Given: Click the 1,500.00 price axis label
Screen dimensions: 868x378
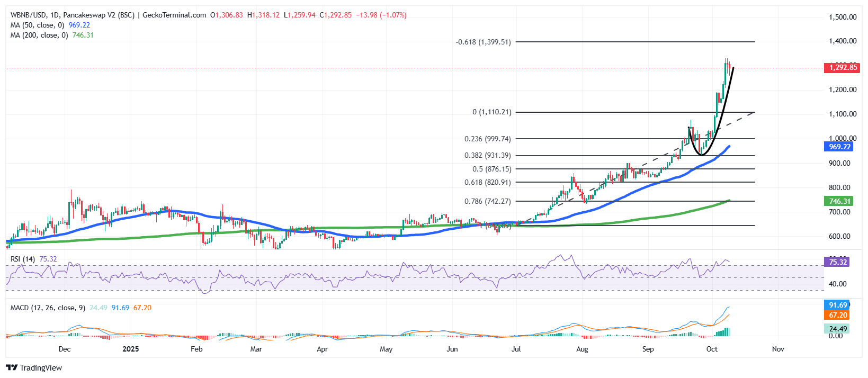Looking at the screenshot, I should (842, 17).
